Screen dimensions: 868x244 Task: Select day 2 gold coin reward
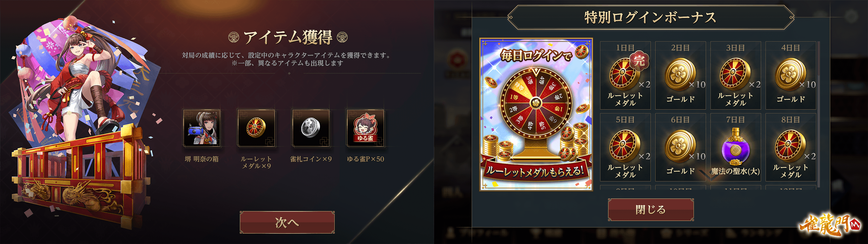[x=680, y=75]
